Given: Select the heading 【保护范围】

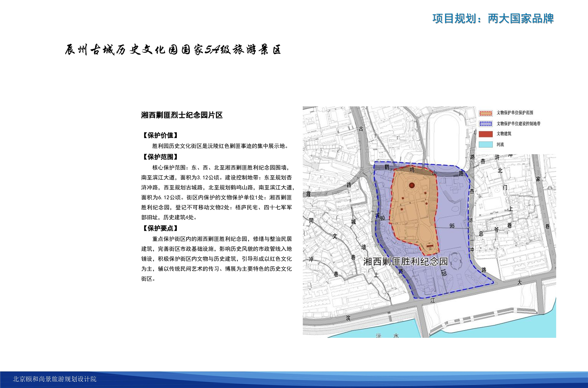Looking at the screenshot, I should pyautogui.click(x=160, y=157).
